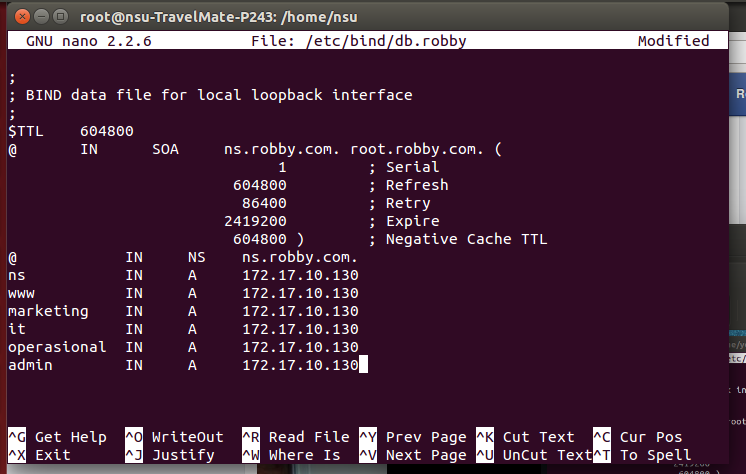This screenshot has height=474, width=746.
Task: Click the Refresh value 604800
Action: [x=260, y=185]
